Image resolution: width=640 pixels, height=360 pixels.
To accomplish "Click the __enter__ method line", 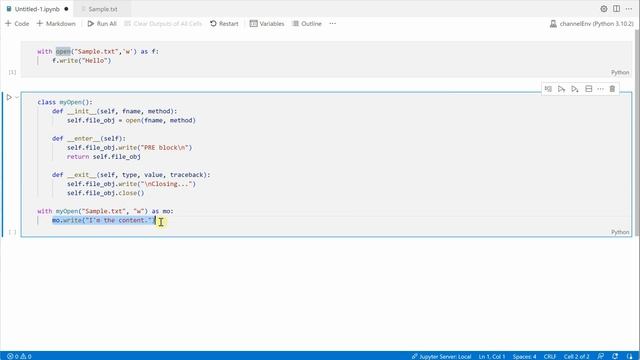I will tap(89, 138).
